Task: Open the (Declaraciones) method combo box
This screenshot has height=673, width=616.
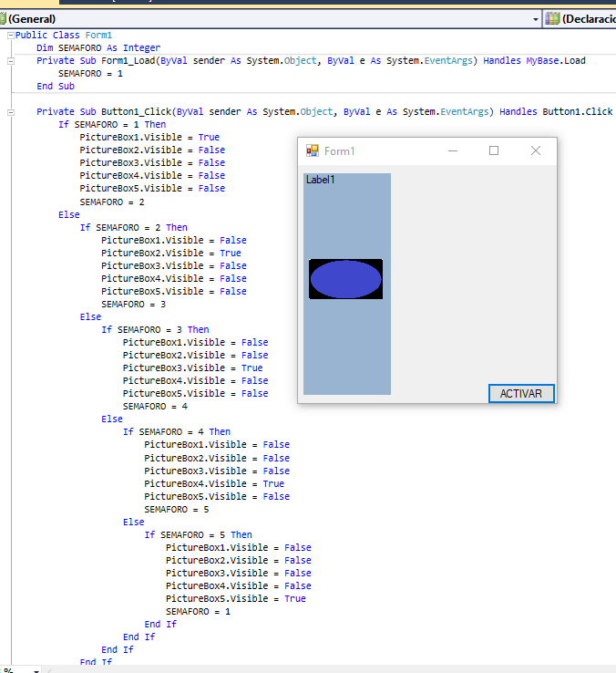Action: [580, 19]
